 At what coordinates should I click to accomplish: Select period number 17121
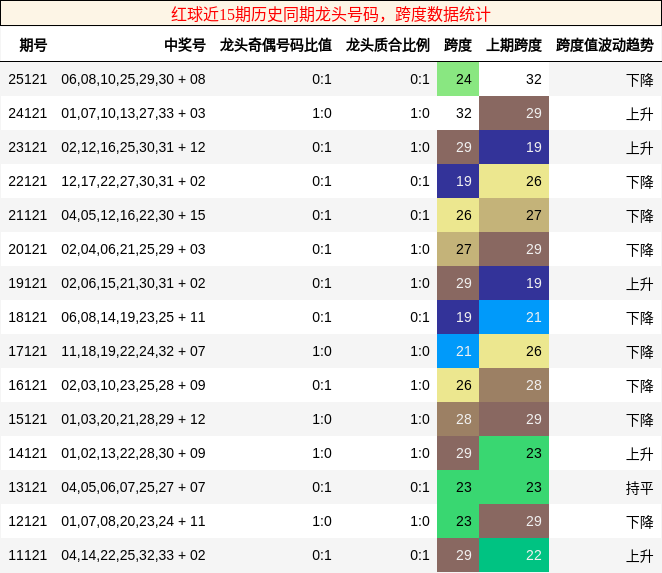click(x=27, y=351)
